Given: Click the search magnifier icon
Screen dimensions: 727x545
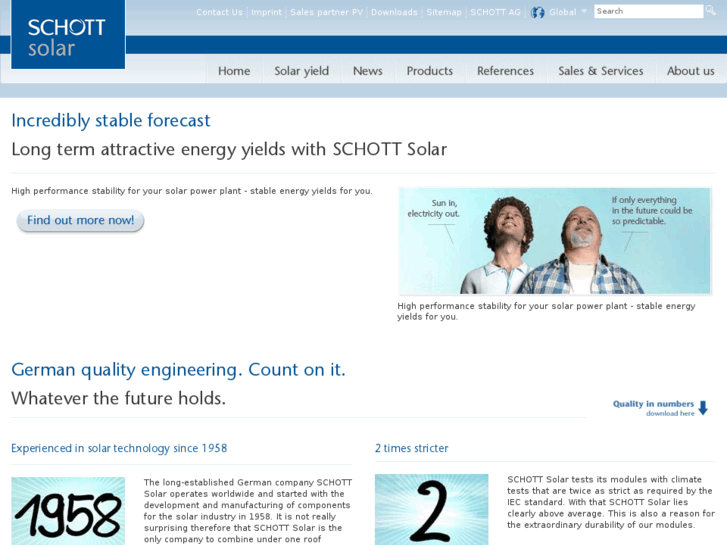Looking at the screenshot, I should tap(710, 10).
